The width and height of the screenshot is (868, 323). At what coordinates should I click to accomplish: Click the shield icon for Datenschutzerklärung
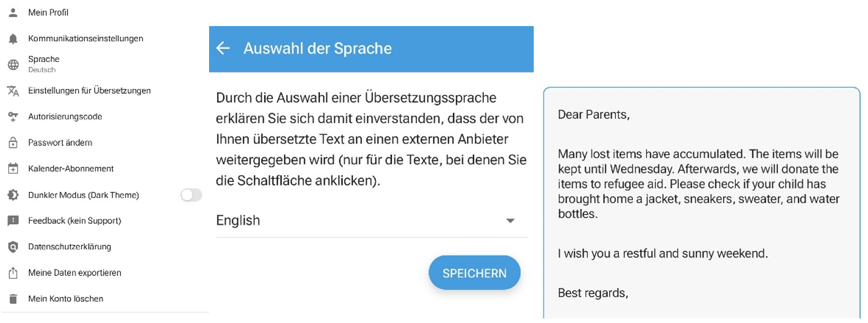point(13,247)
